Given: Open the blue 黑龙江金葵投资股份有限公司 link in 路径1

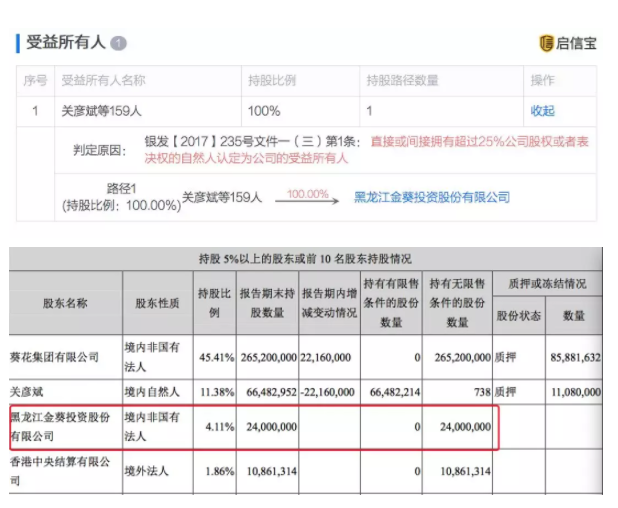Looking at the screenshot, I should pos(432,197).
